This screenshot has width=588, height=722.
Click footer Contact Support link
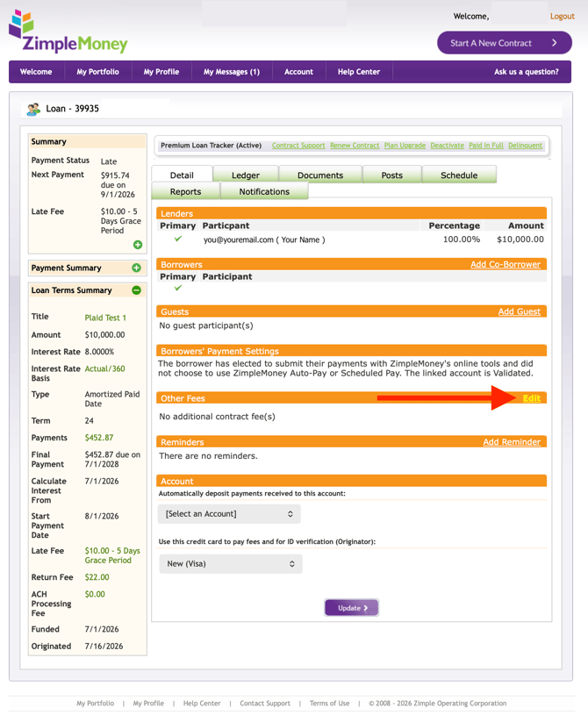tap(265, 703)
